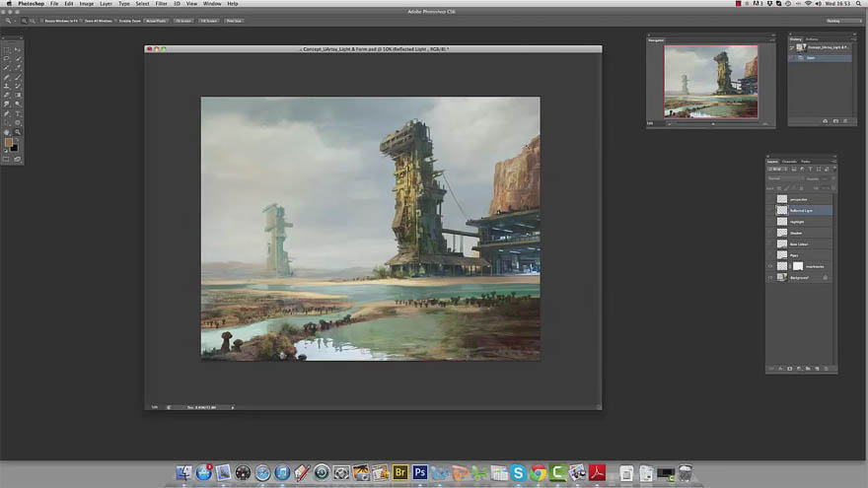Open the Image menu

pos(87,3)
